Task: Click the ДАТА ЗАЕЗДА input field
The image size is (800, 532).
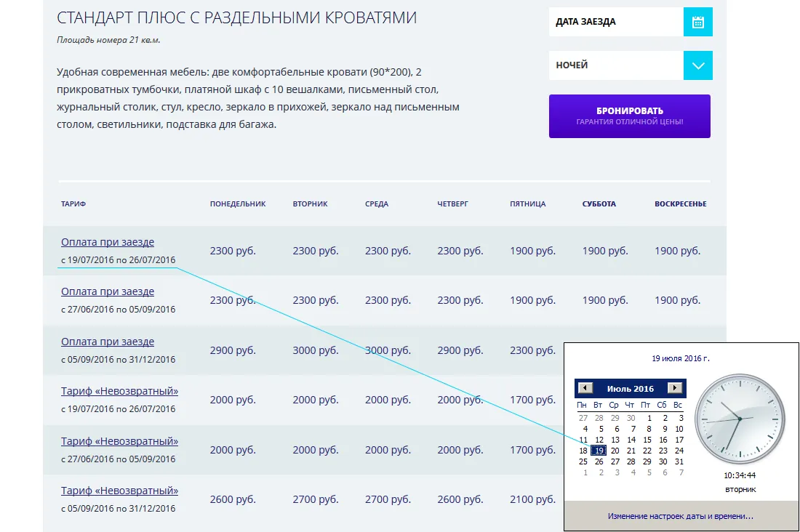Action: 616,22
